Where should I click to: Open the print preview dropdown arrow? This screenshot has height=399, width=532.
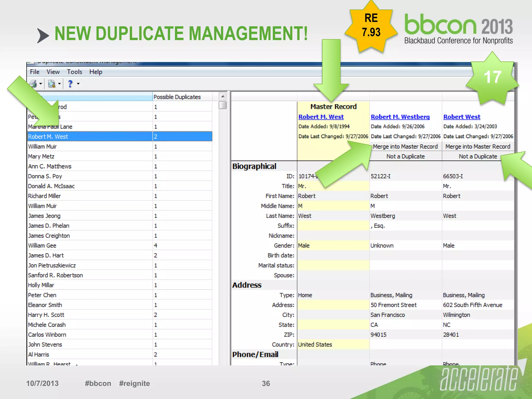click(x=59, y=84)
